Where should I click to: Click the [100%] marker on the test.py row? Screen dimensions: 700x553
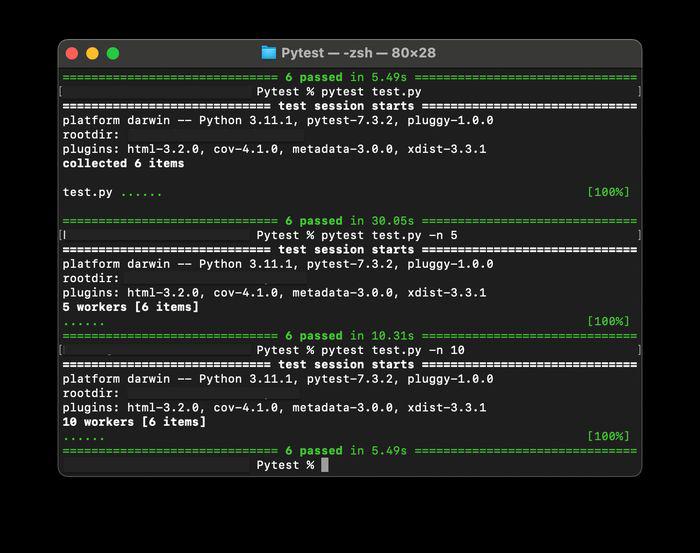608,192
